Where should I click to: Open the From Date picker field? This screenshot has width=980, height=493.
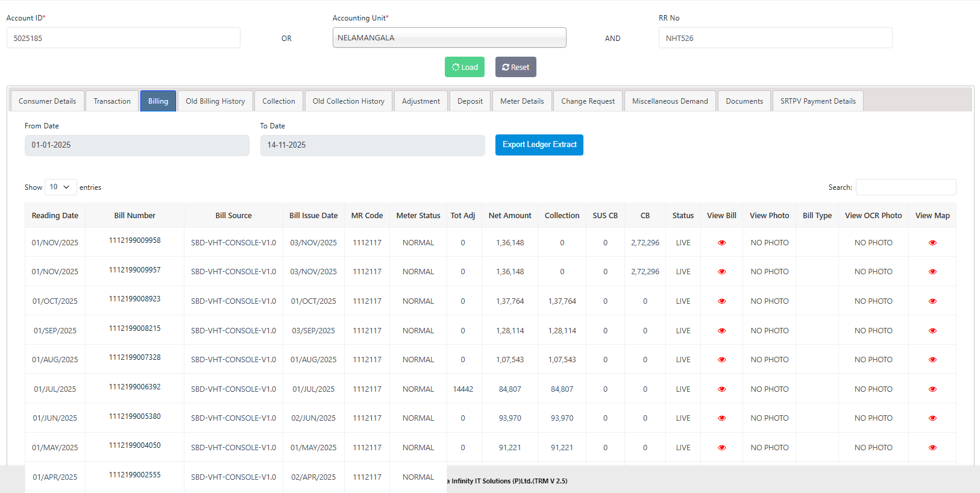pos(137,145)
